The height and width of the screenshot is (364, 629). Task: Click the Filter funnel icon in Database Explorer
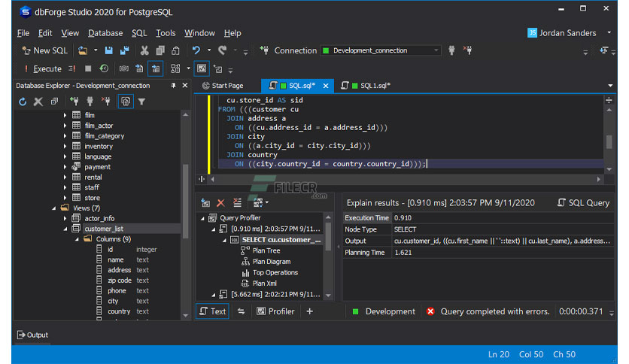141,102
